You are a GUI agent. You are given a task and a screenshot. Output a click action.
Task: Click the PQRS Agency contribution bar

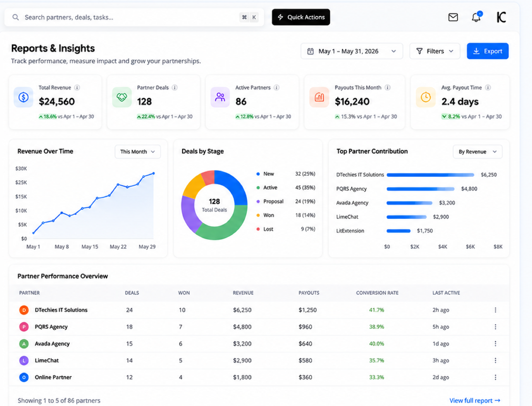pos(420,189)
